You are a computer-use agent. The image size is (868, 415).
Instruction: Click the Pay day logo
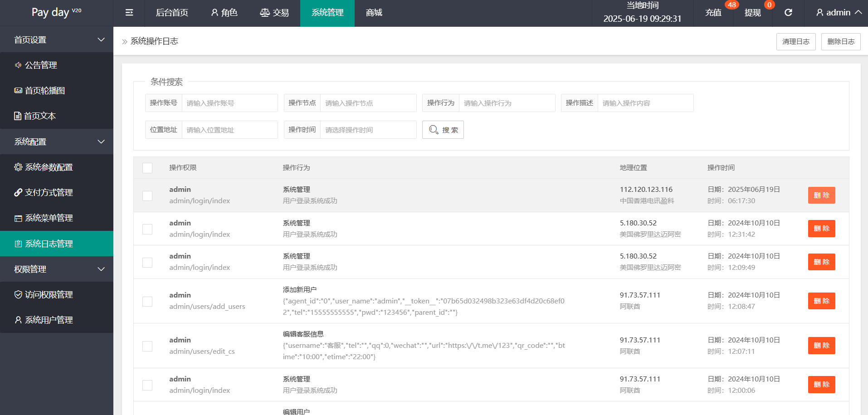pos(56,12)
